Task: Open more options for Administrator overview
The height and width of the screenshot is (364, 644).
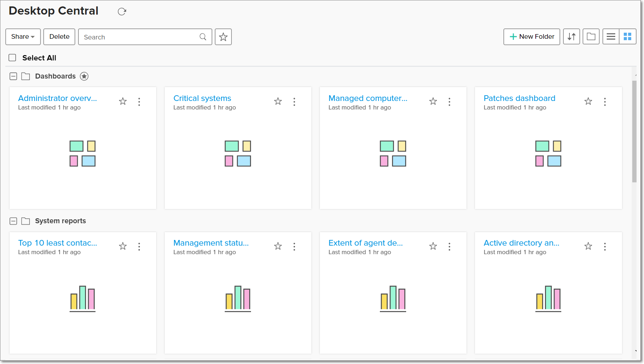Action: 139,102
